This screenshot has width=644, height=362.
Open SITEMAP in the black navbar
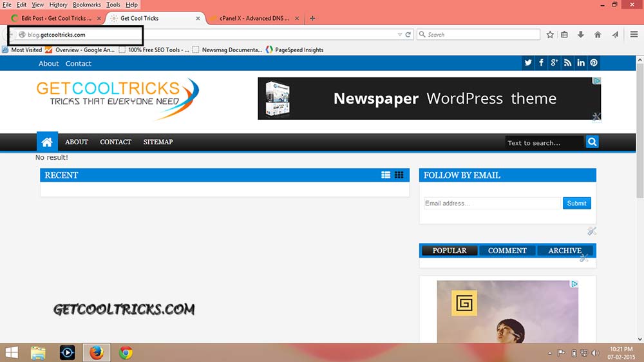158,142
